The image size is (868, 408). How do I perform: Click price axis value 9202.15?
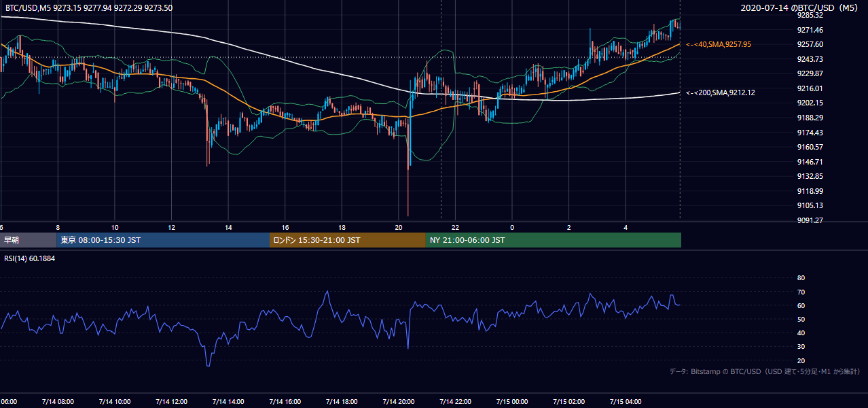810,103
